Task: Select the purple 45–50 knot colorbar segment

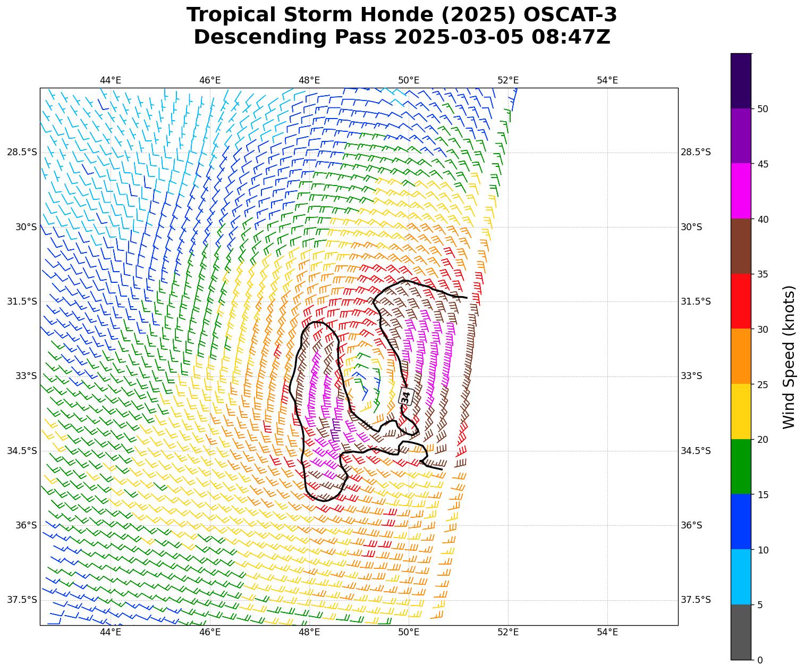Action: click(x=741, y=136)
